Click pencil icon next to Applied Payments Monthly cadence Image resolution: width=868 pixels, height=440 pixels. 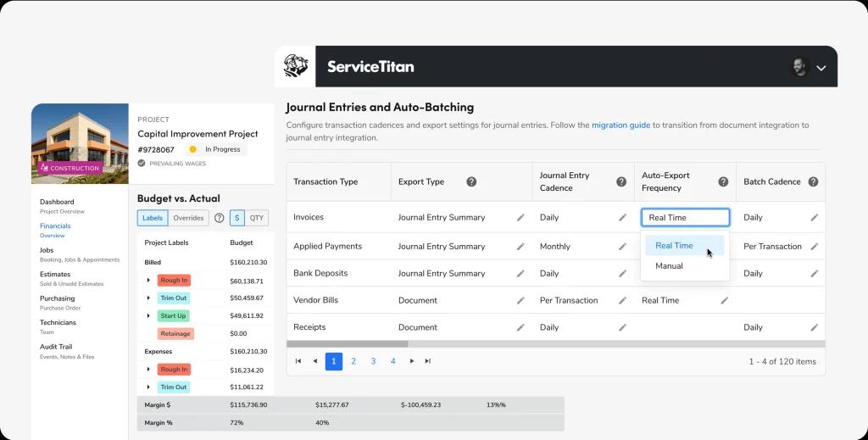622,247
